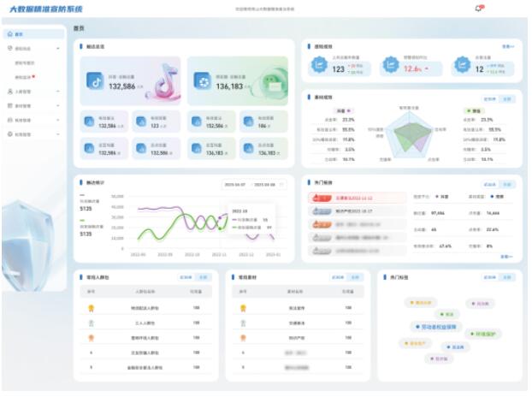The image size is (532, 397).
Task: Click the gold medal icon in the materials table
Action: 243,308
